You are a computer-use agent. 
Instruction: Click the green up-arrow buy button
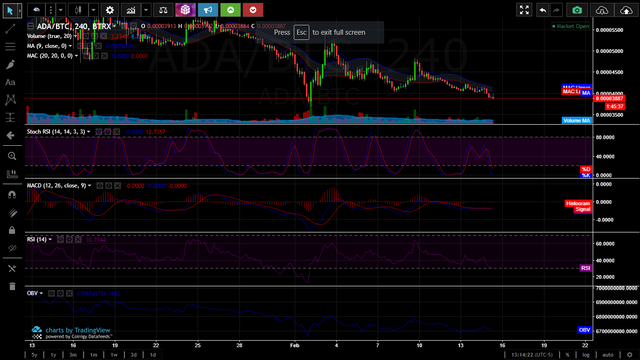point(231,10)
